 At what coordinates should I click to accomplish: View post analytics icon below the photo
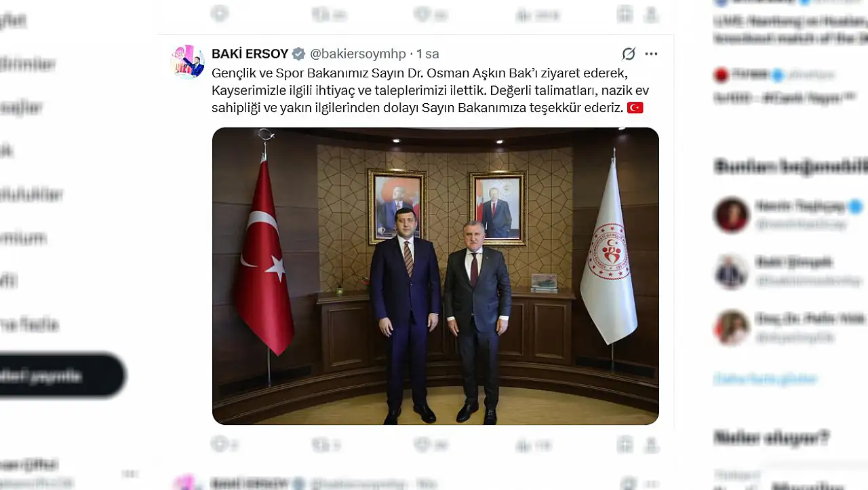coord(523,445)
